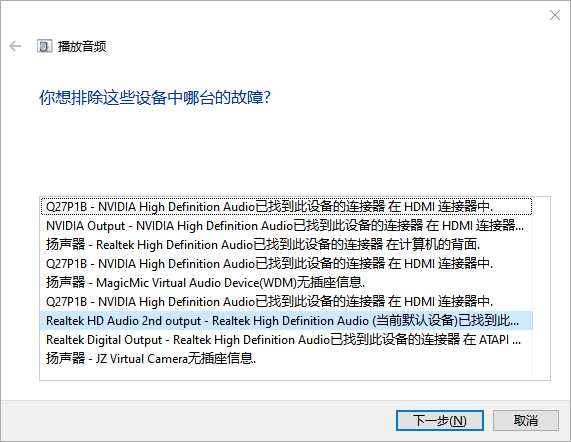Choose Realtek Digital Output ATAPI device

click(x=286, y=339)
